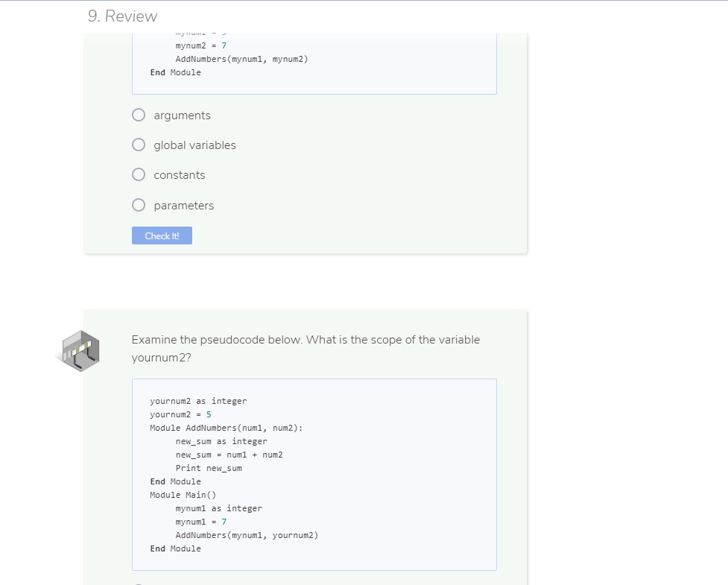Click the question text about yournum2 scope

pyautogui.click(x=305, y=348)
